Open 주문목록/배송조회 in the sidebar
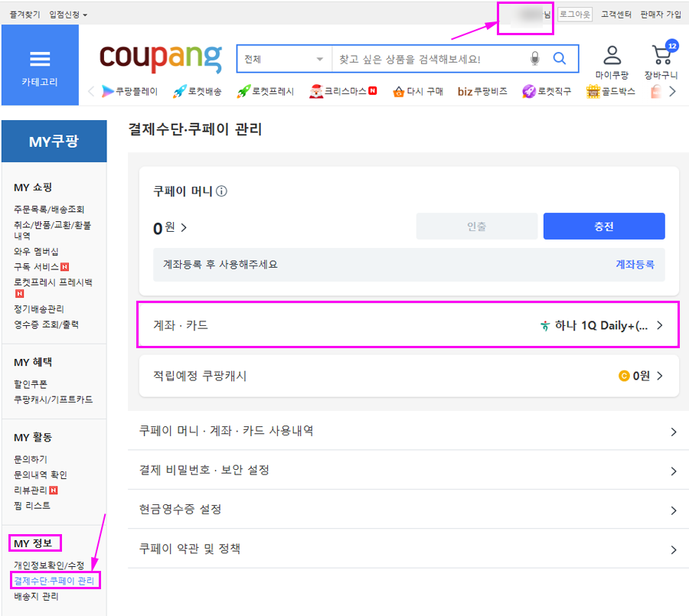Image resolution: width=689 pixels, height=616 pixels. [x=49, y=210]
